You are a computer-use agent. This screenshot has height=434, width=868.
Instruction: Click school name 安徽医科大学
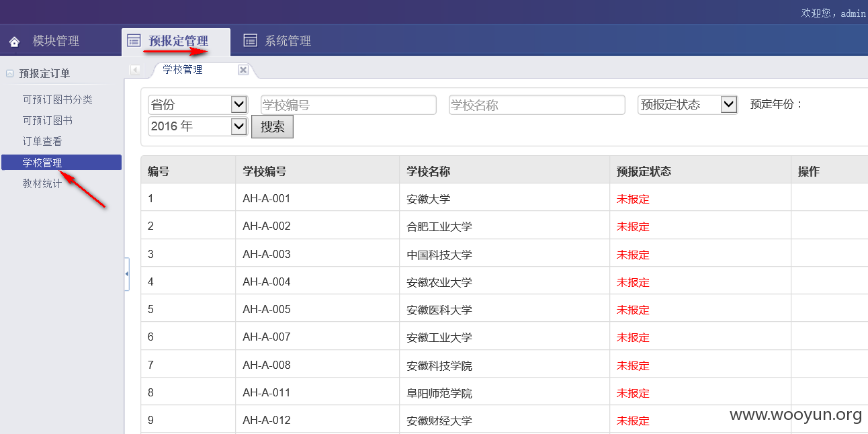(x=439, y=310)
